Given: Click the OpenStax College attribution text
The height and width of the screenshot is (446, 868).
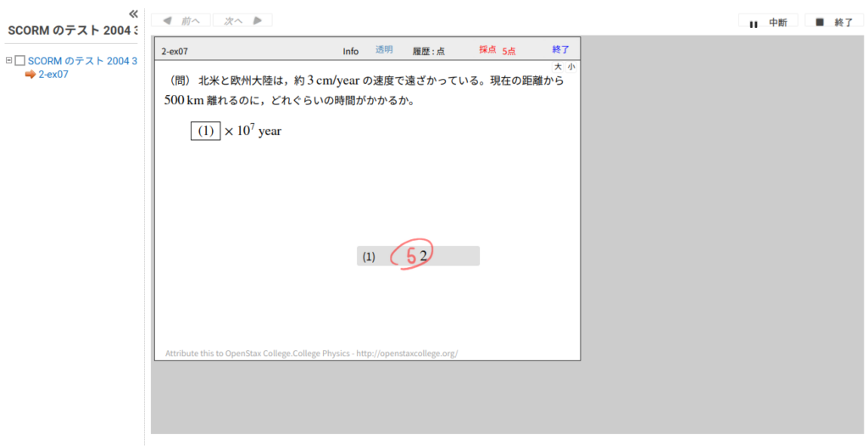Looking at the screenshot, I should (x=311, y=354).
